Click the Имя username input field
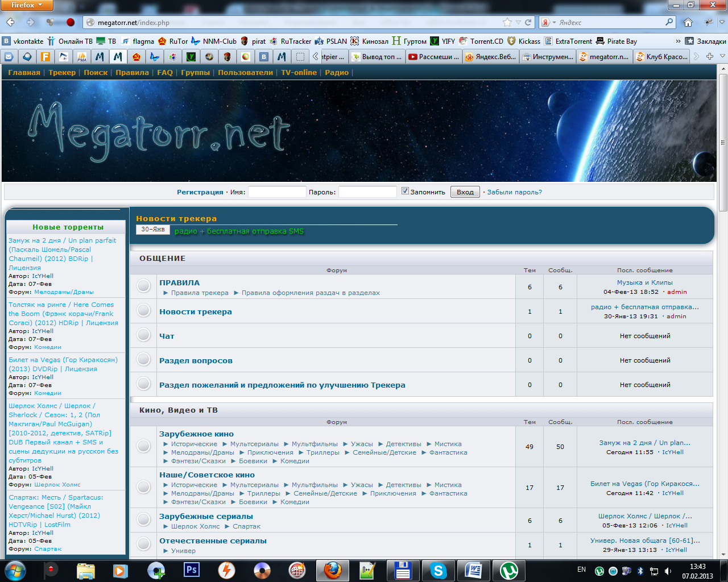 (277, 192)
